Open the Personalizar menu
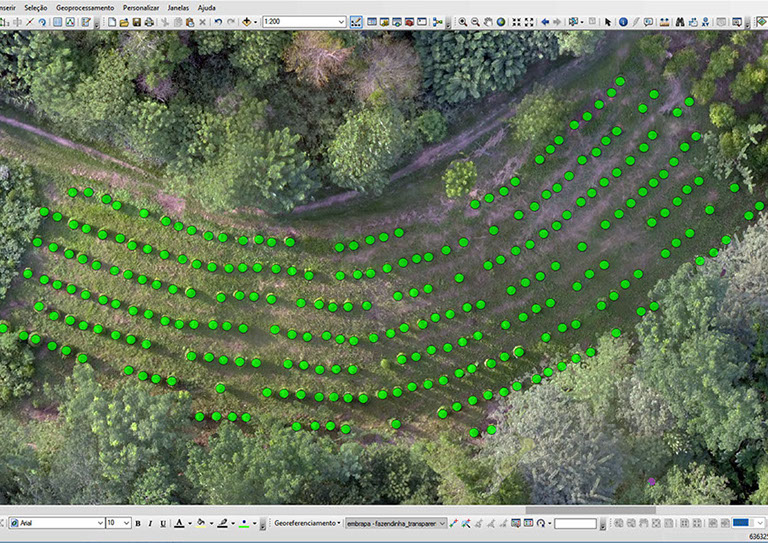The image size is (768, 543). point(141,7)
